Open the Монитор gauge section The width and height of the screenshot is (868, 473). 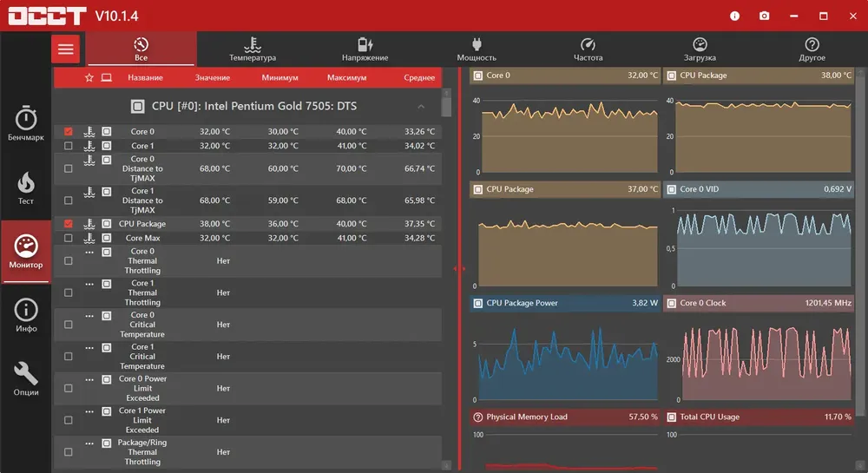(26, 252)
